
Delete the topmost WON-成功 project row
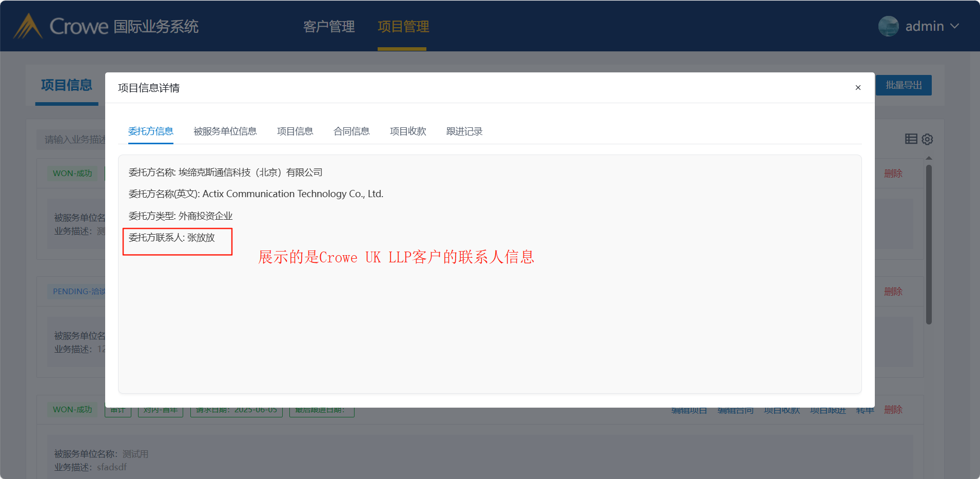click(893, 174)
